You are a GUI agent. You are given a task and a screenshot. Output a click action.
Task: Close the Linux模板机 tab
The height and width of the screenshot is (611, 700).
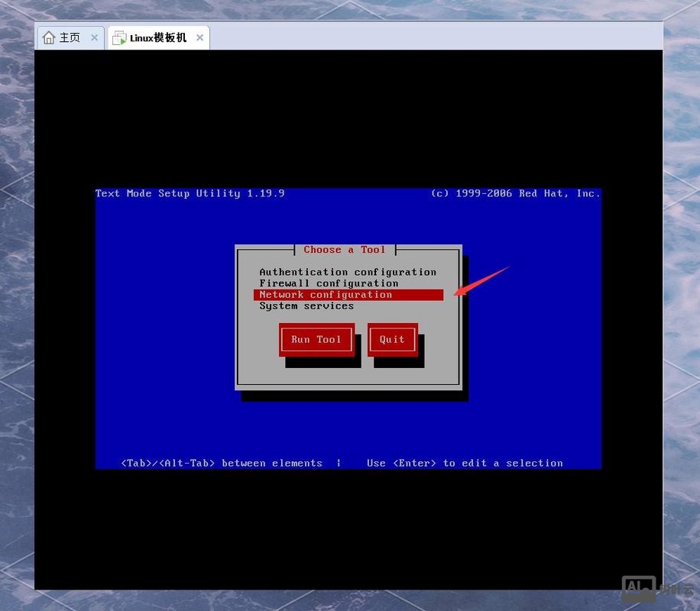click(200, 37)
